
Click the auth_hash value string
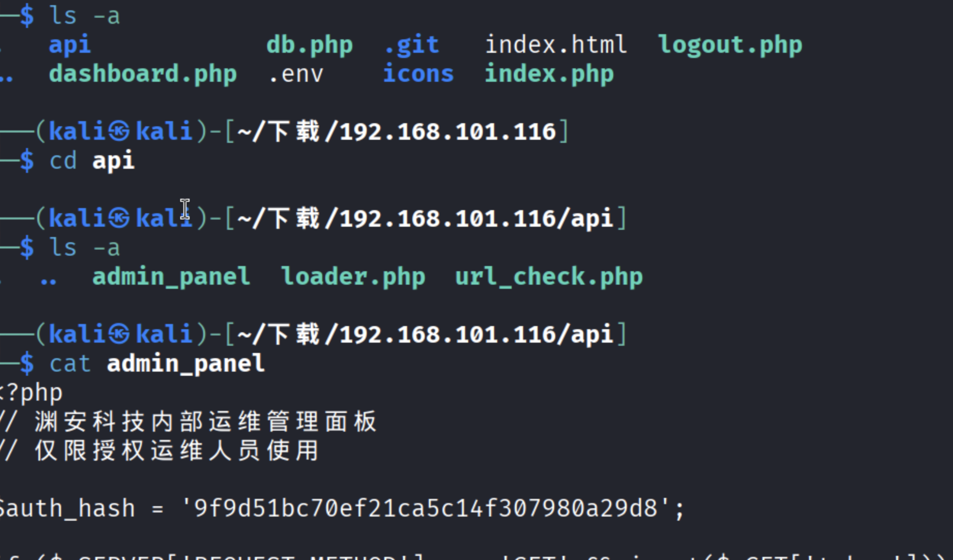(x=425, y=509)
